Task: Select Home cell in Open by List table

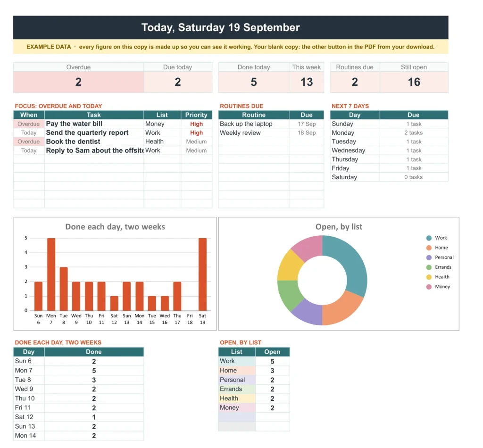Action: click(237, 371)
